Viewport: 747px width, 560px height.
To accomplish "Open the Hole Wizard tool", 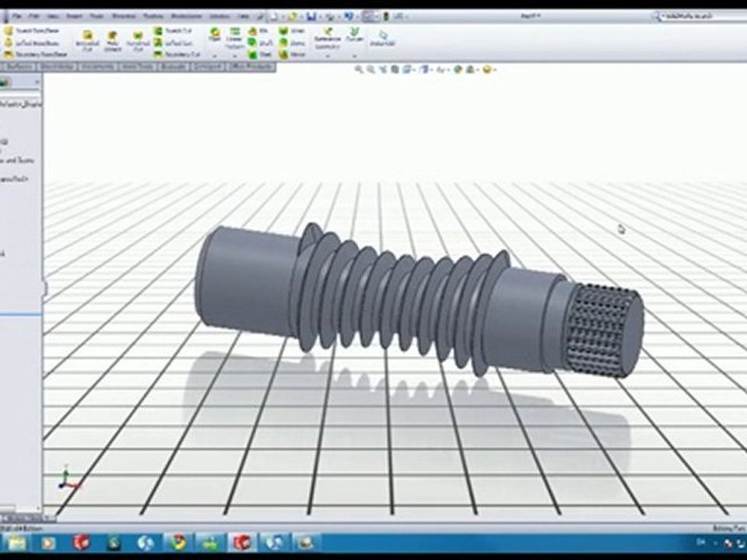I will (x=112, y=41).
